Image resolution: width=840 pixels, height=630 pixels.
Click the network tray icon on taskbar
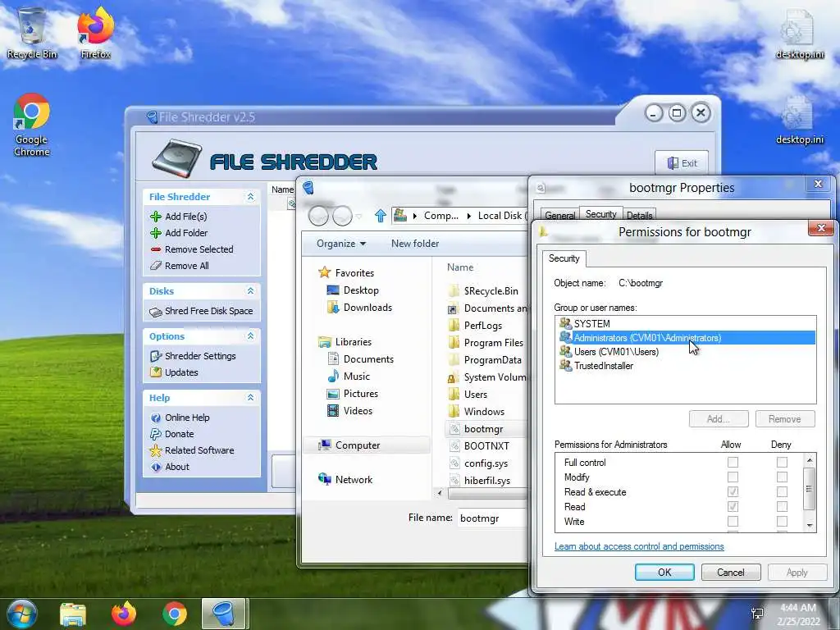[757, 614]
